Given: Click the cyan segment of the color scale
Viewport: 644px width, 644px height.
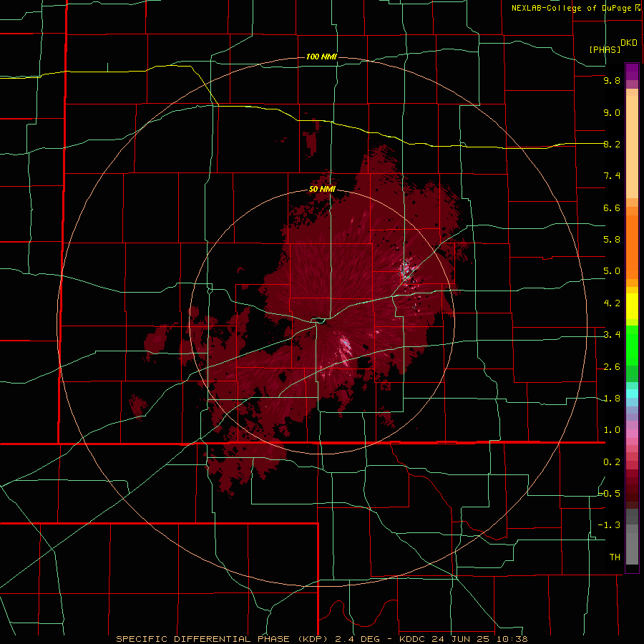Looking at the screenshot, I should pyautogui.click(x=632, y=394).
